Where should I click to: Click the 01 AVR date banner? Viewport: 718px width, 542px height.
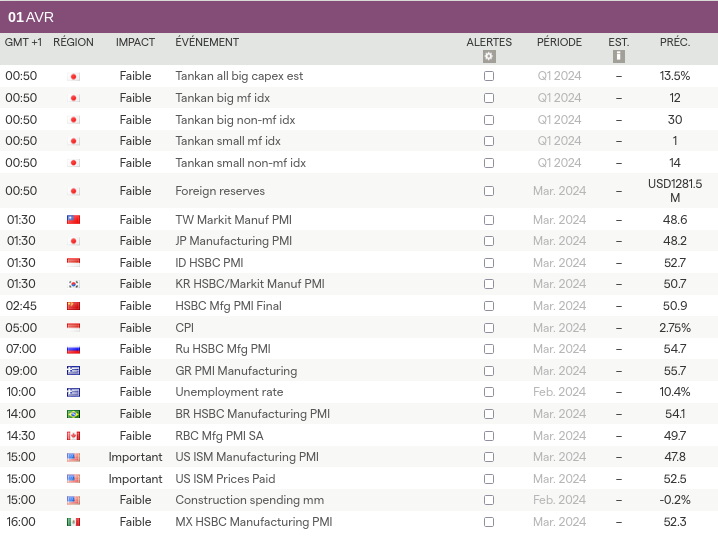(x=31, y=16)
